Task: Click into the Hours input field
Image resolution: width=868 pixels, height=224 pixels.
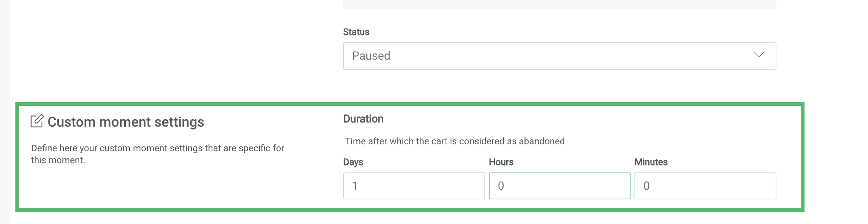Action: click(x=559, y=186)
